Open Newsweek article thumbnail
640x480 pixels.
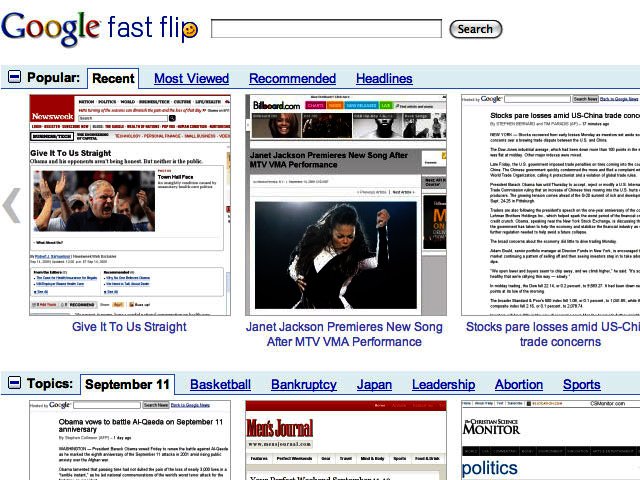[x=130, y=204]
